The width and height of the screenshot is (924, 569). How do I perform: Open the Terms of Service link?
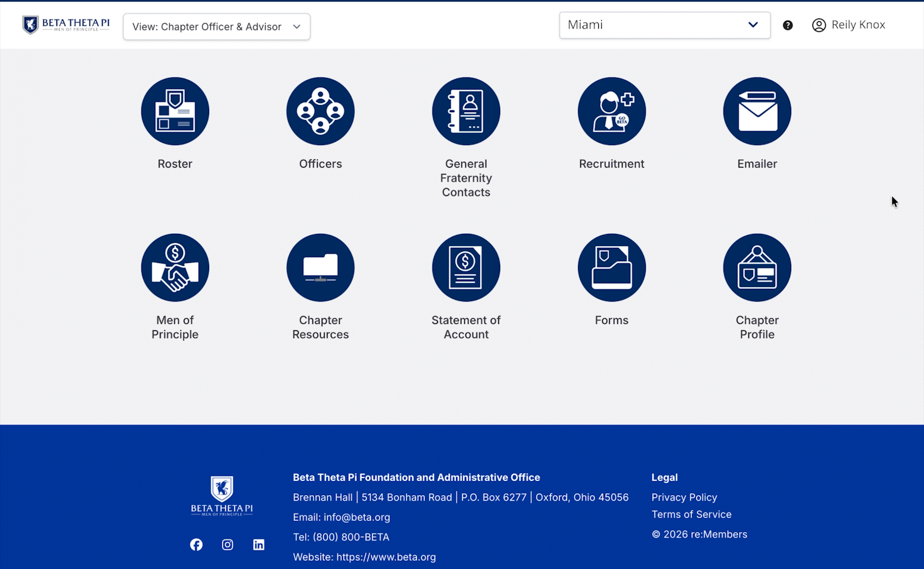tap(691, 514)
